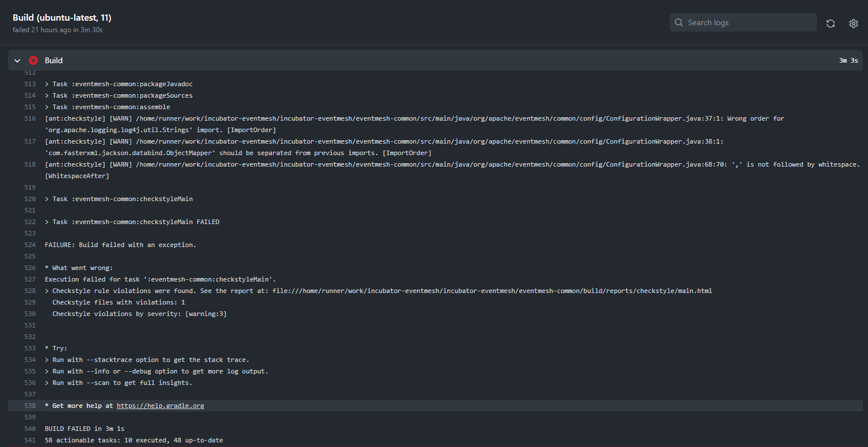
Task: Click line number 517
Action: (30, 141)
